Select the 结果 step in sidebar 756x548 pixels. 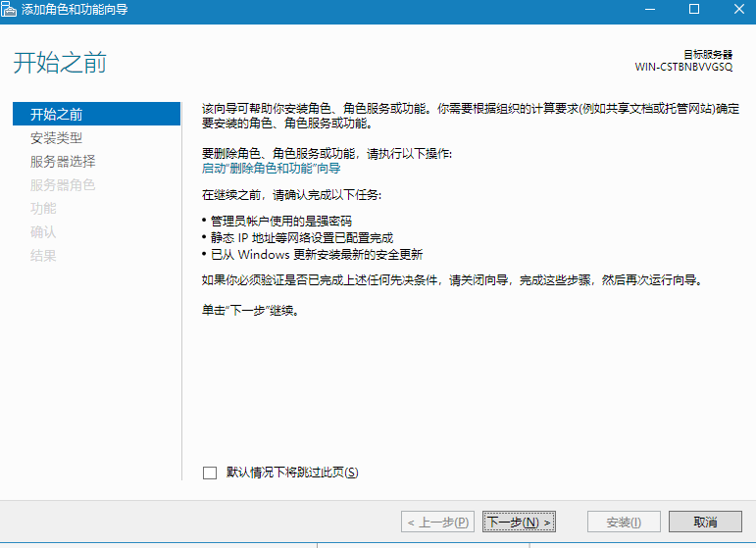43,256
